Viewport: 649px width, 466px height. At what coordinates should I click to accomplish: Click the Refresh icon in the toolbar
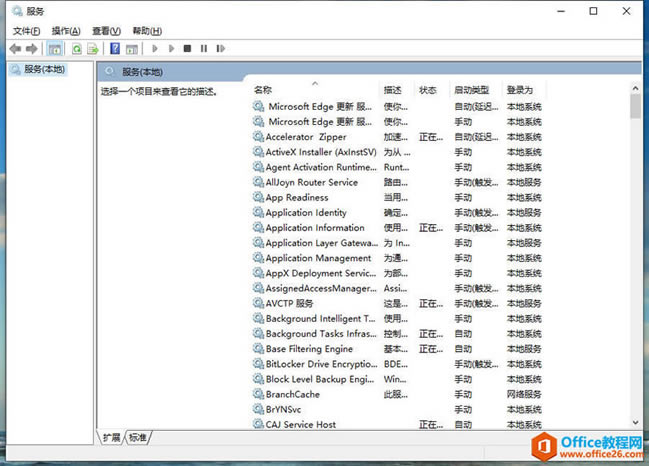pyautogui.click(x=76, y=48)
